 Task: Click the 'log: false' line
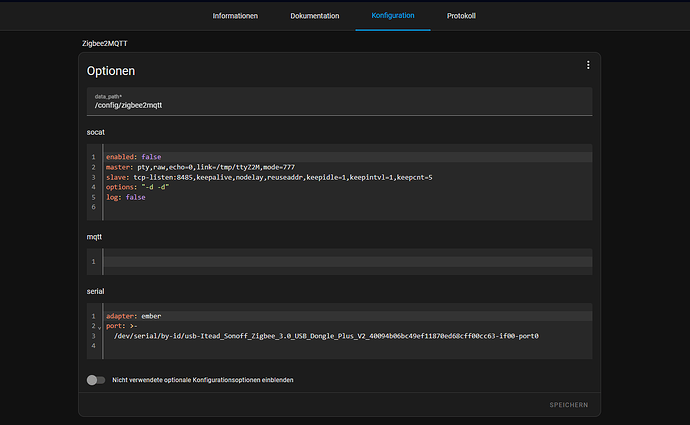point(348,197)
